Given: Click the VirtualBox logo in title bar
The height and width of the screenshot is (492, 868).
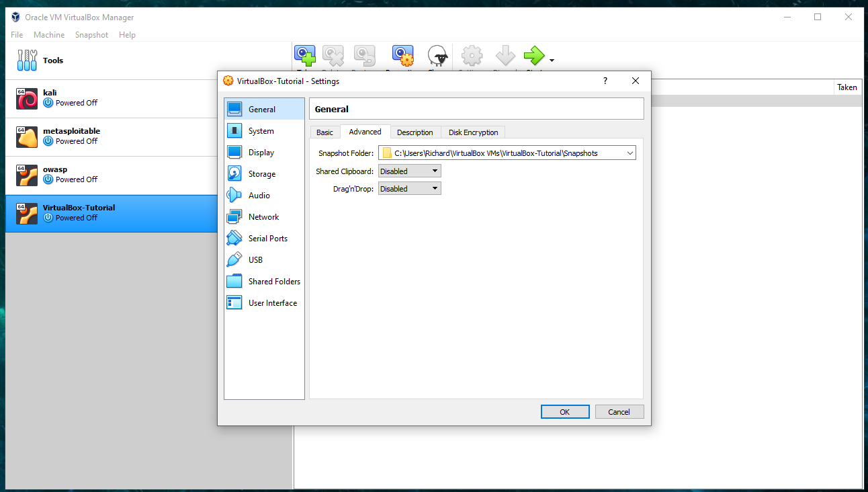Looking at the screenshot, I should [x=15, y=17].
